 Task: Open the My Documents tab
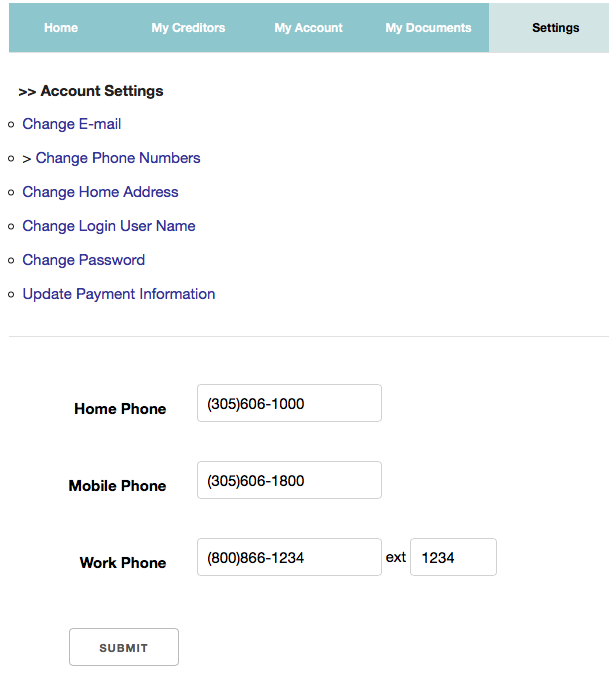point(428,28)
